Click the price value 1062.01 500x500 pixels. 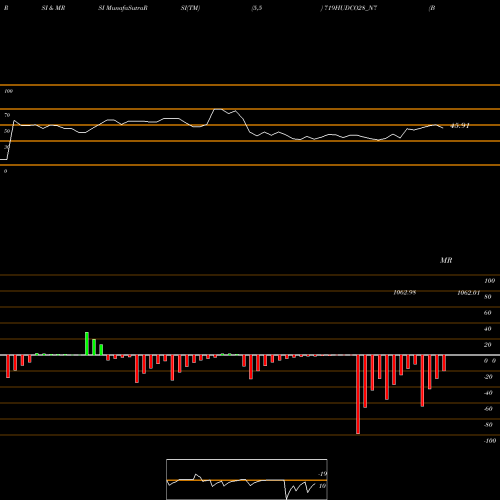[x=468, y=292]
